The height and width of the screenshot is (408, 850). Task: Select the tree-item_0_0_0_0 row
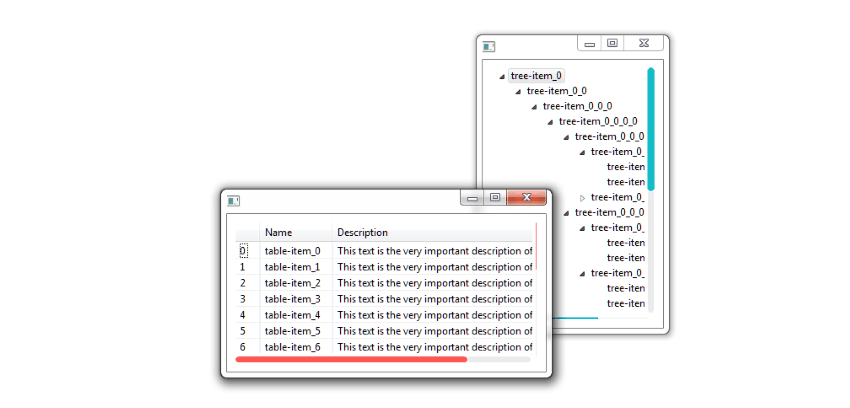point(598,121)
